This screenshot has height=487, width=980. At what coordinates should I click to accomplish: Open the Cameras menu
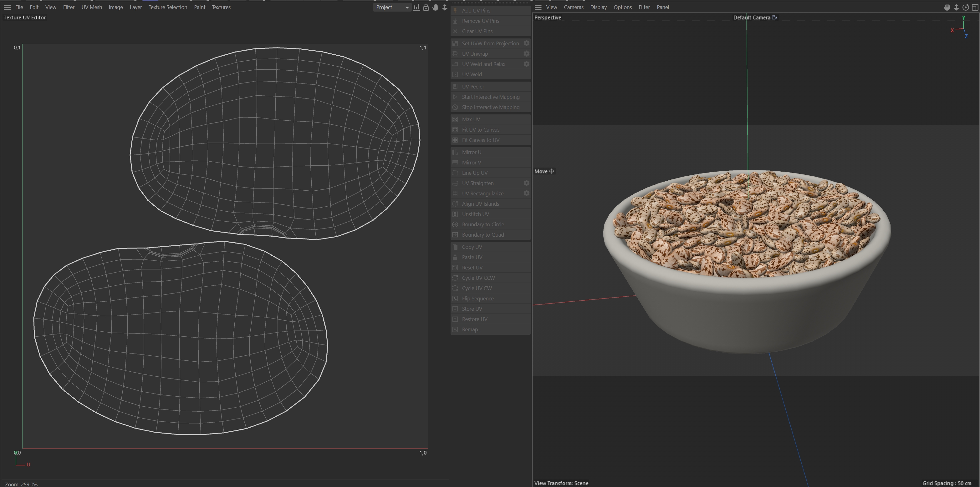pos(573,7)
